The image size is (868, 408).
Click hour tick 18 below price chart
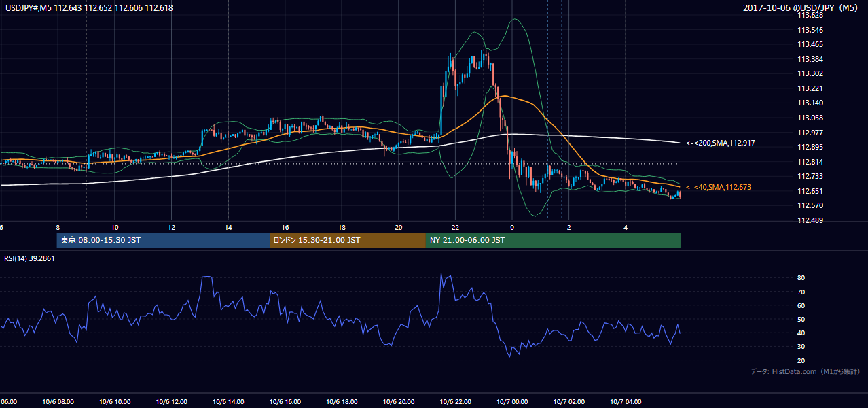coord(342,227)
